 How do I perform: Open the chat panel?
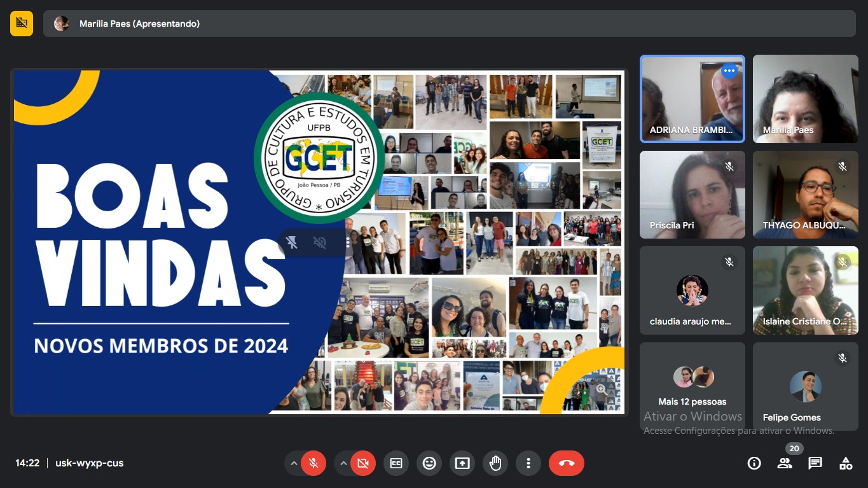coord(815,463)
